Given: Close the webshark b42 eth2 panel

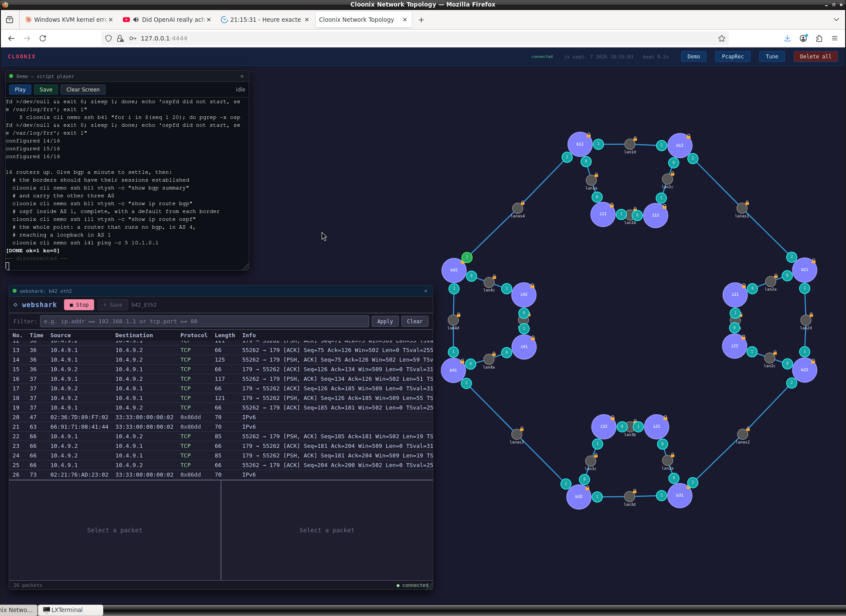Looking at the screenshot, I should click(426, 291).
